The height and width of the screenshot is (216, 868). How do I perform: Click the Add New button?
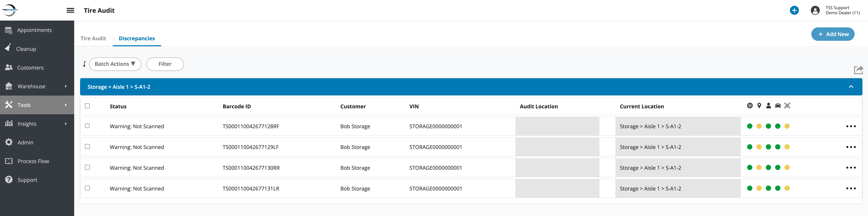[x=832, y=34]
